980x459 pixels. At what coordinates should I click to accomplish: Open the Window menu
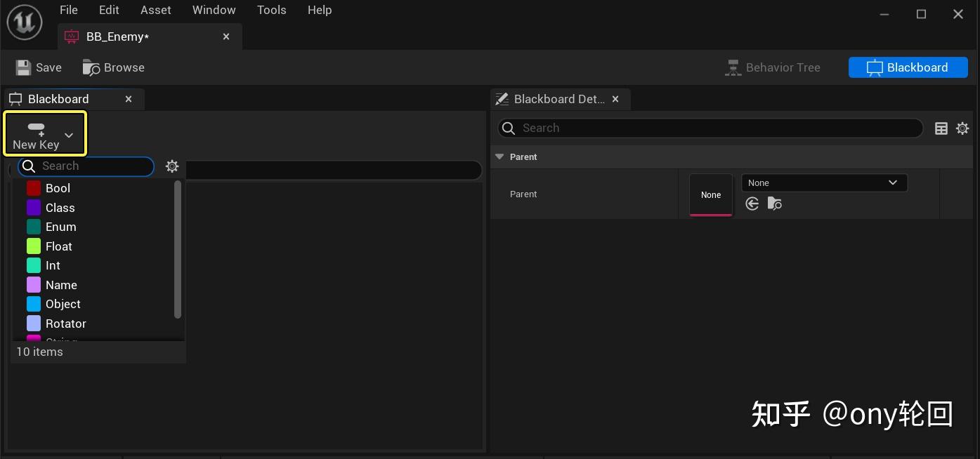(x=214, y=10)
